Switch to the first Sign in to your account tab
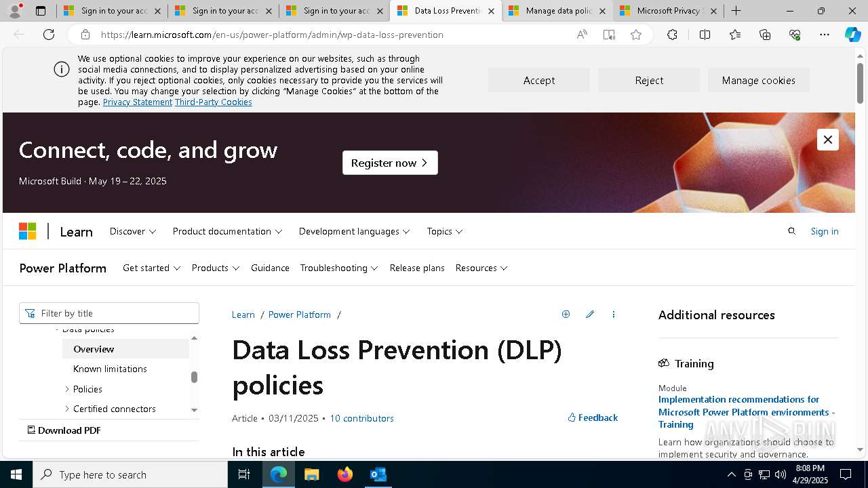The height and width of the screenshot is (488, 868). point(112,11)
